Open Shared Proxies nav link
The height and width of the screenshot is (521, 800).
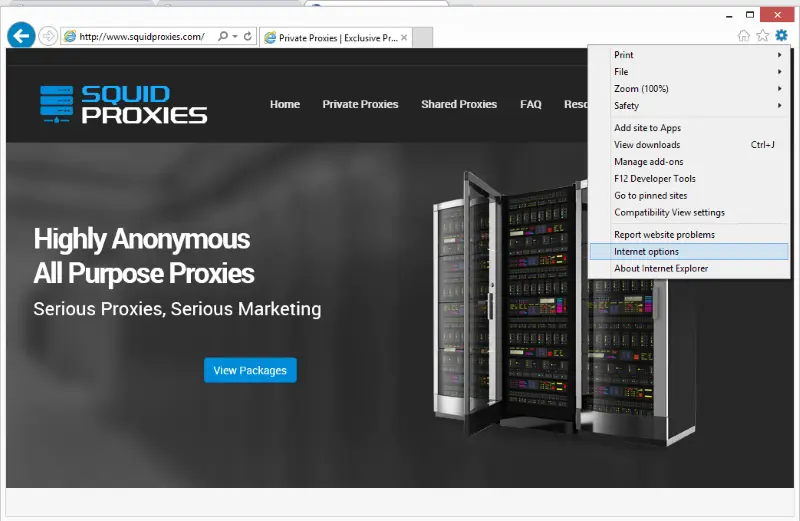[x=459, y=104]
